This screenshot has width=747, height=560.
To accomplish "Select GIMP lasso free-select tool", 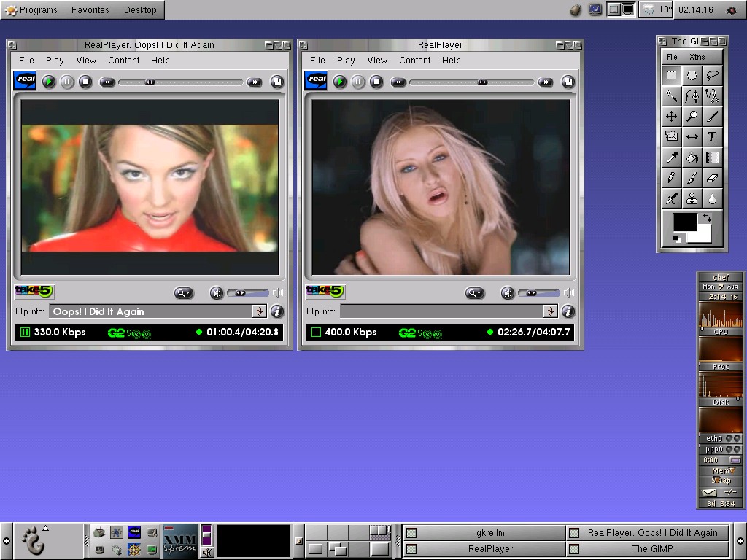I will [712, 75].
